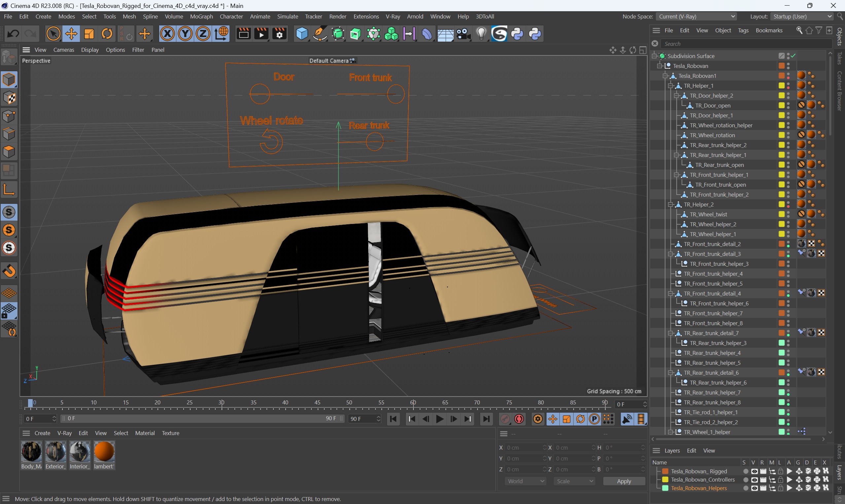Click the MoGraph menu item

click(201, 16)
